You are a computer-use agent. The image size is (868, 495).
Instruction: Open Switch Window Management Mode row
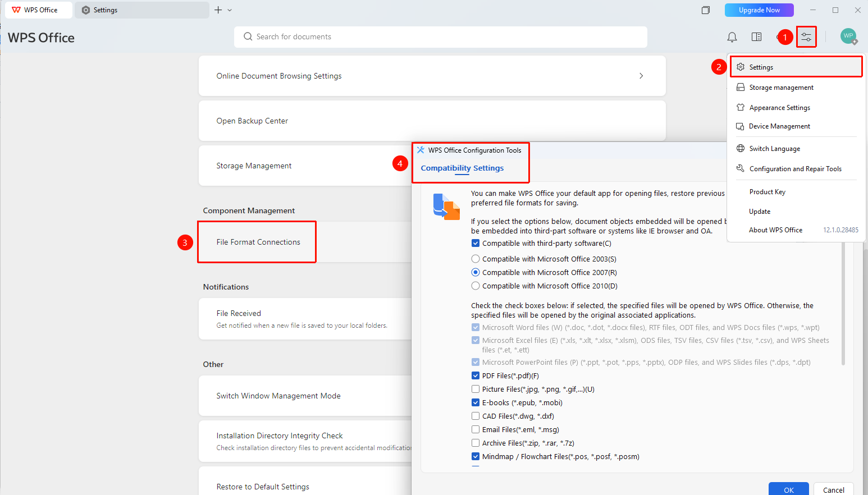tap(305, 396)
